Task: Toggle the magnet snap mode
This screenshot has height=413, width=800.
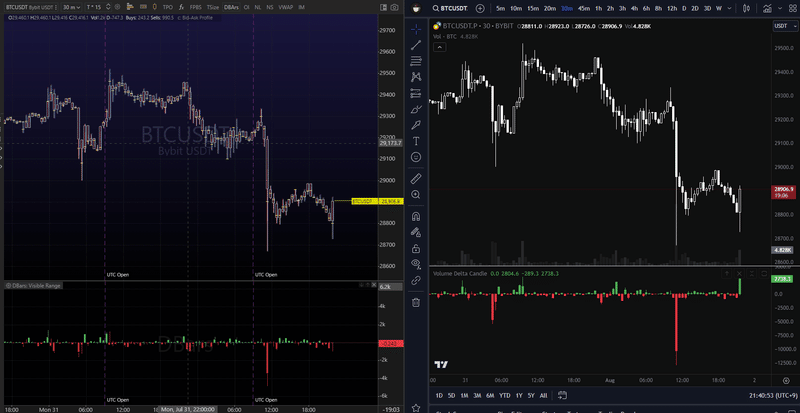Action: pyautogui.click(x=416, y=216)
